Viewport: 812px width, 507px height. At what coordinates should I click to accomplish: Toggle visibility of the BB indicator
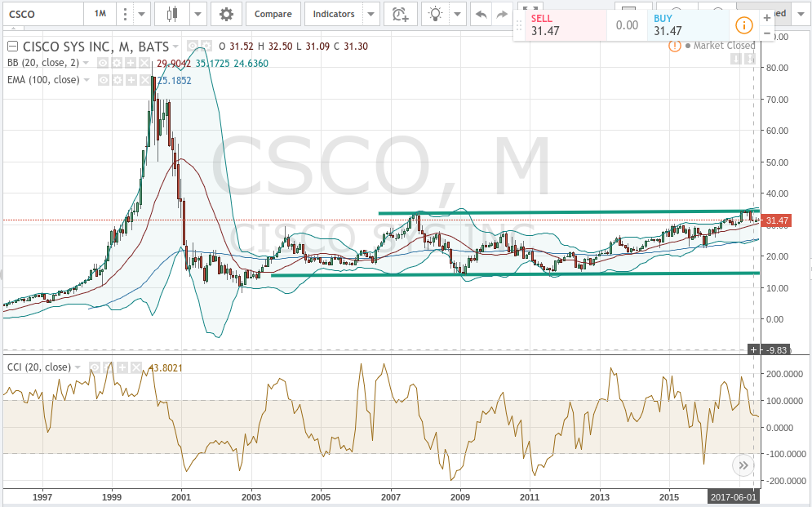coord(103,63)
